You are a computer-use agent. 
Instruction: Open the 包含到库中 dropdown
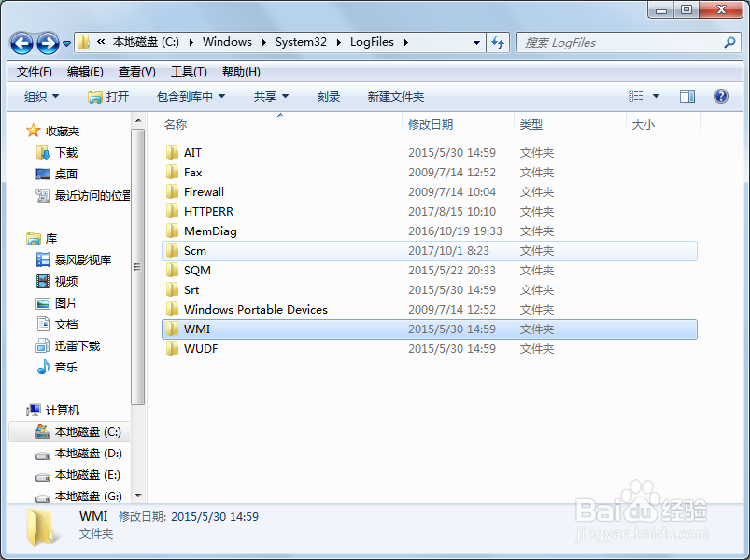point(191,96)
